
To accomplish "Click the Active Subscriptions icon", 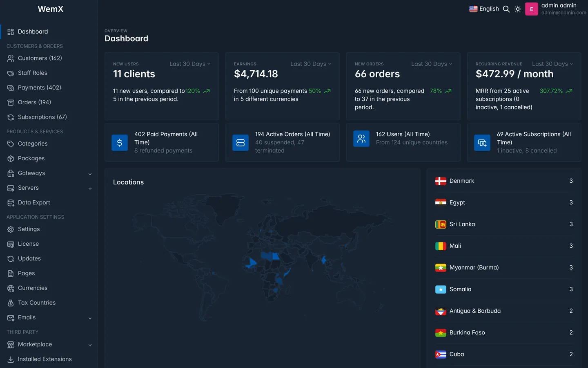I will coord(482,143).
